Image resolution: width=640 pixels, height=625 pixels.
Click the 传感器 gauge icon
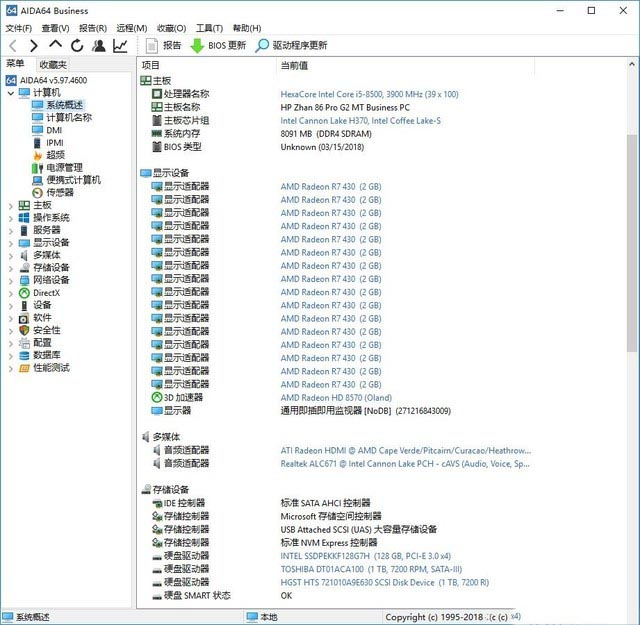[x=38, y=193]
